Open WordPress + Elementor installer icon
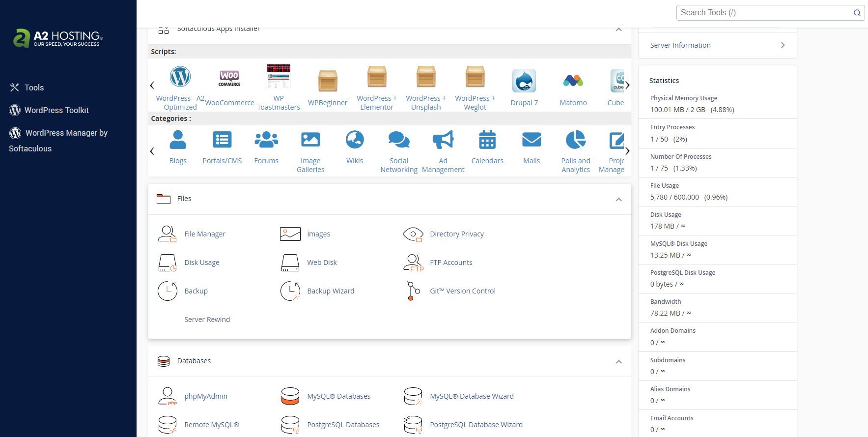 (377, 77)
